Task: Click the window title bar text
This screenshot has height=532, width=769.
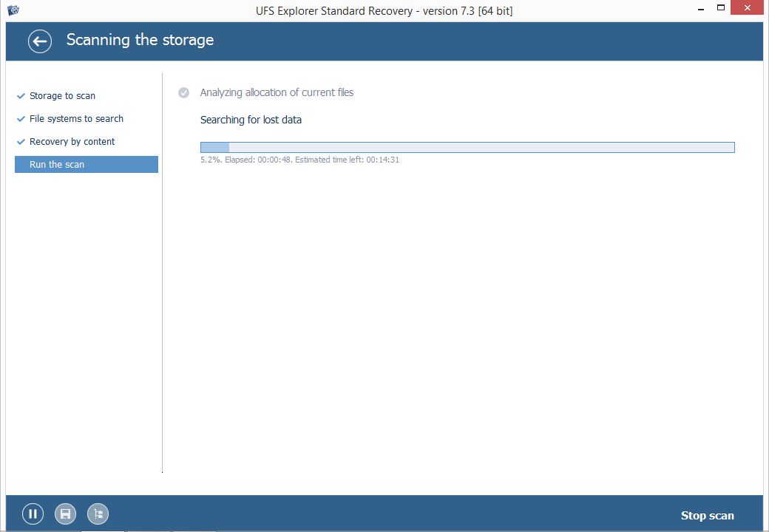Action: click(384, 10)
